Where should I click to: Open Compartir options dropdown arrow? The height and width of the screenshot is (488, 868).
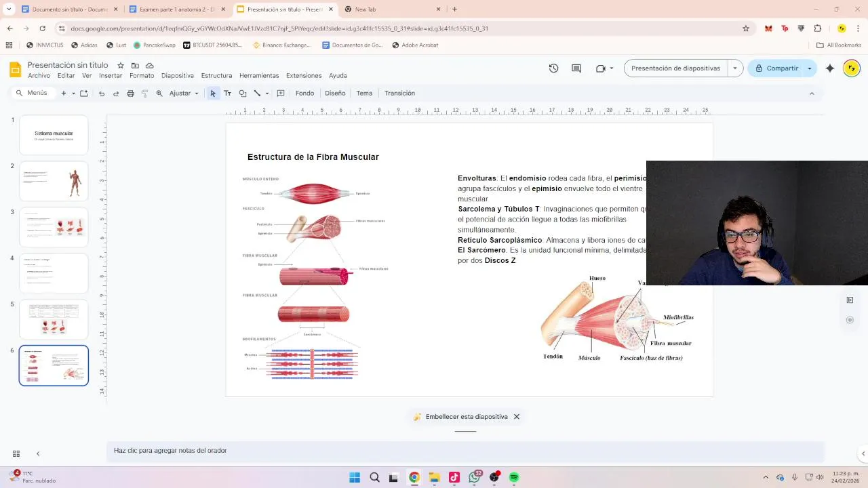(x=809, y=68)
